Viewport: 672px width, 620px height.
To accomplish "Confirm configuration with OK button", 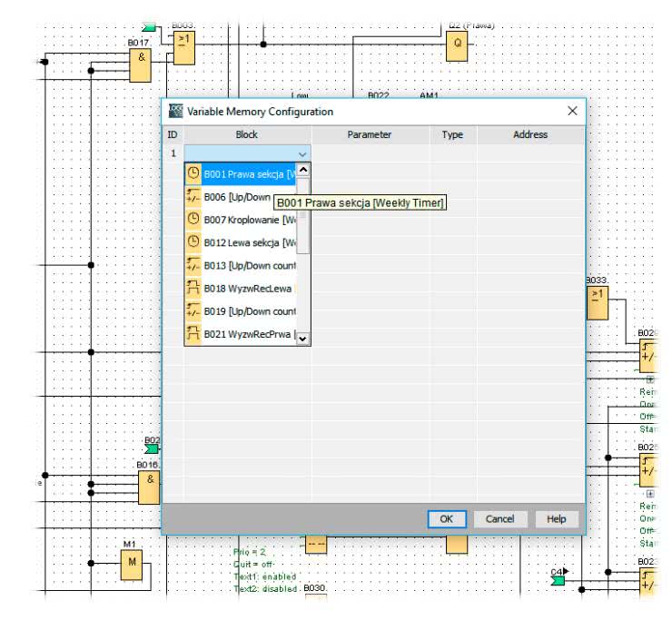I will click(446, 519).
